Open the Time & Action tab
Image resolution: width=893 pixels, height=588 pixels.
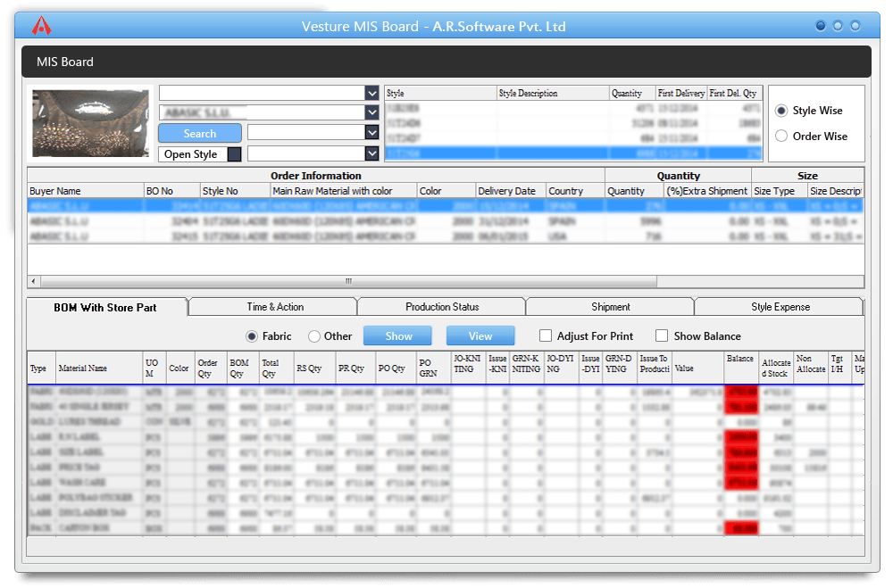pyautogui.click(x=275, y=307)
